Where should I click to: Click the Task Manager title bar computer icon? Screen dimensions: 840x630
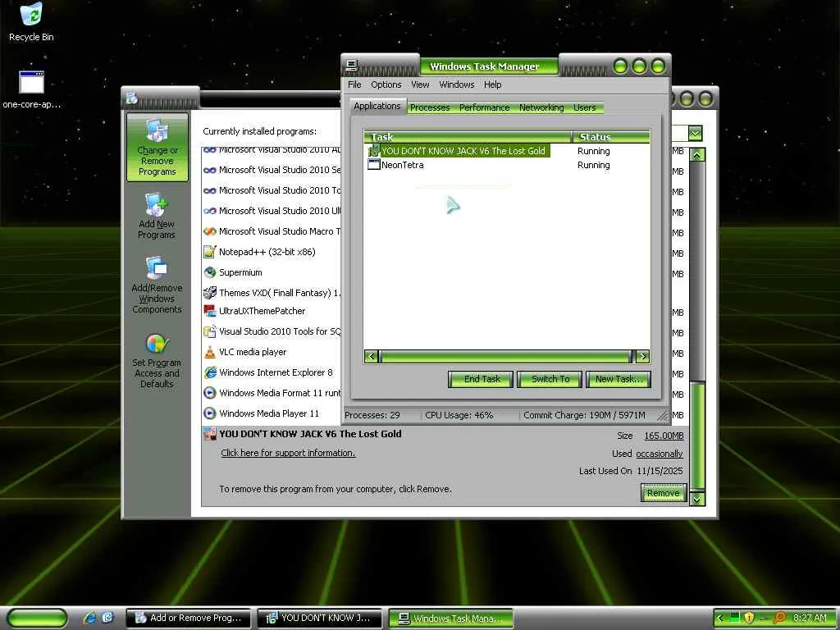pyautogui.click(x=351, y=66)
